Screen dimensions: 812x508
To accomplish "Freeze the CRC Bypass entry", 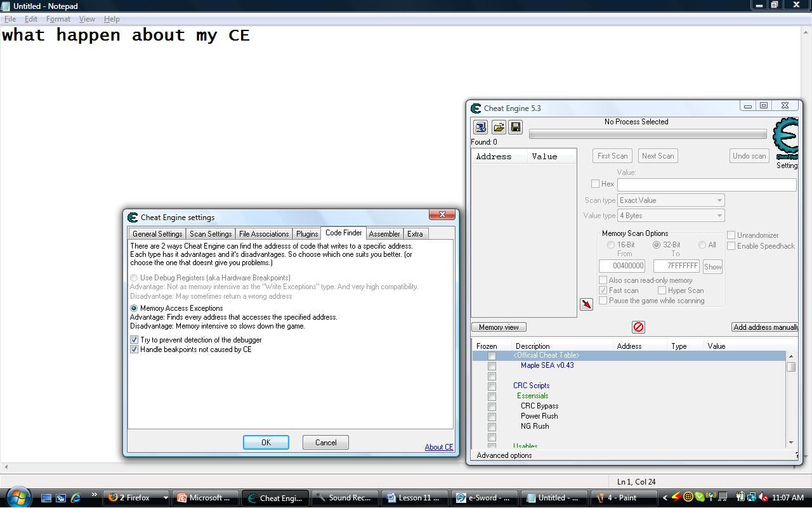I will point(492,407).
